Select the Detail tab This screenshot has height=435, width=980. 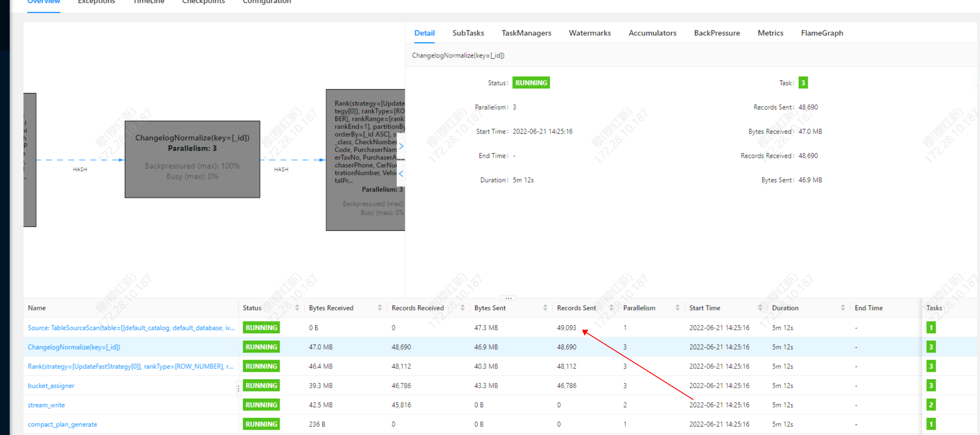(x=424, y=33)
